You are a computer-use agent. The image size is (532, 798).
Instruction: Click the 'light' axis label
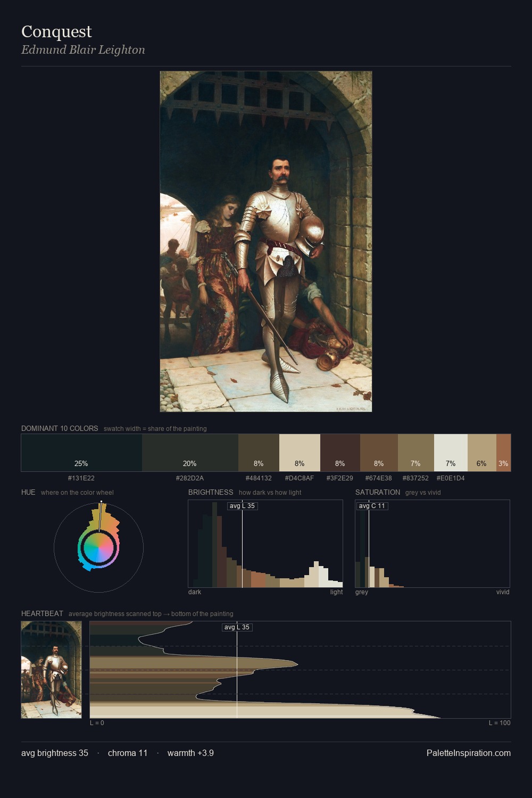(337, 592)
